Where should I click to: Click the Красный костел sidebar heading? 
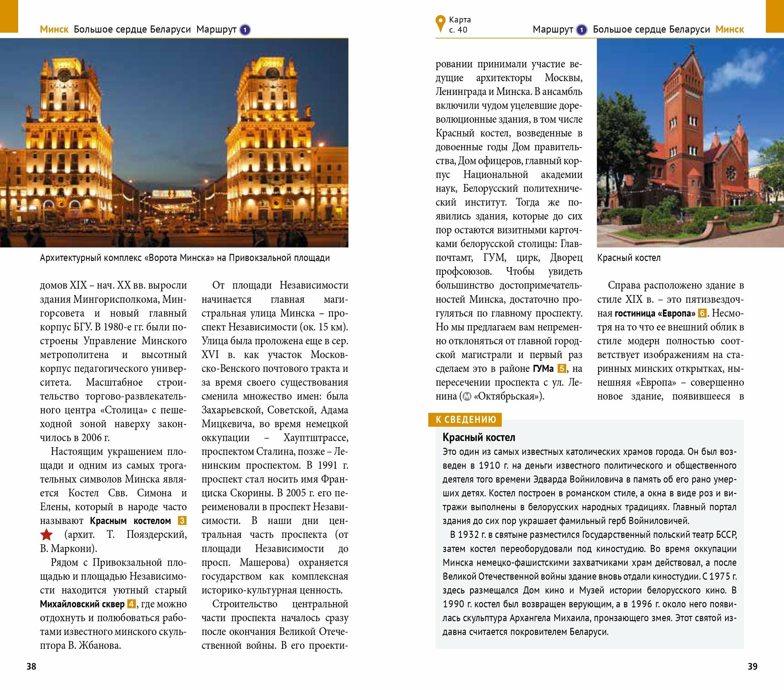[x=479, y=437]
